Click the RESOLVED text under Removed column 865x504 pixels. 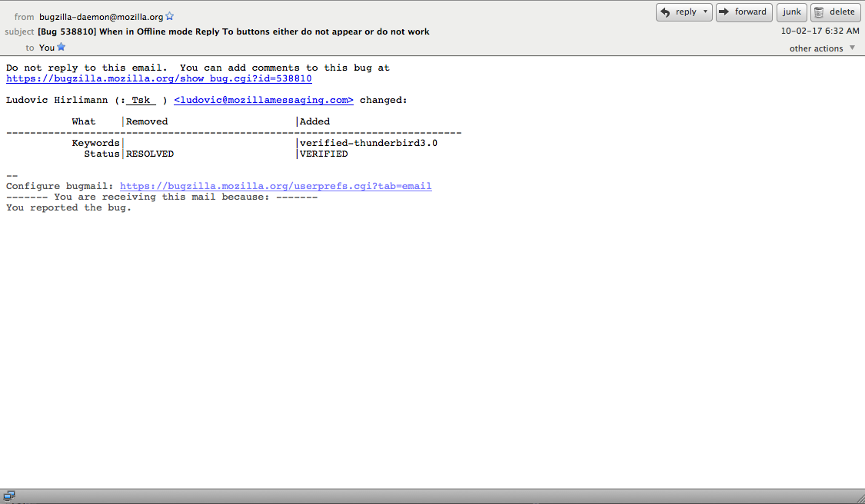[x=150, y=154]
